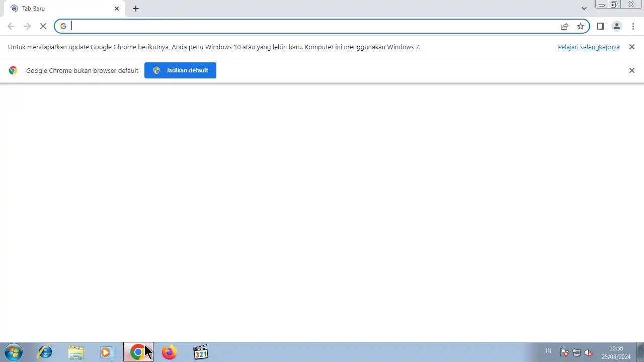Open the clock showing 10:56
This screenshot has width=644, height=362.
(x=616, y=352)
